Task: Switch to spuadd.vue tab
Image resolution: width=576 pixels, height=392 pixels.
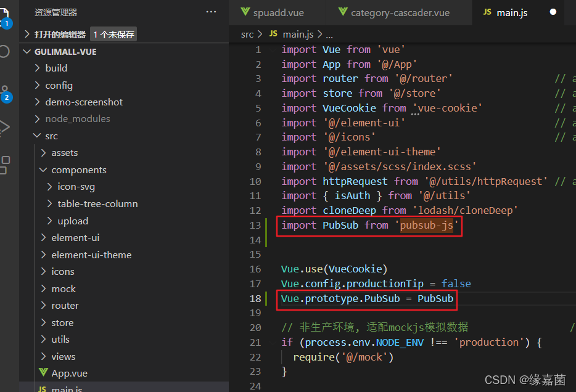Action: tap(277, 12)
